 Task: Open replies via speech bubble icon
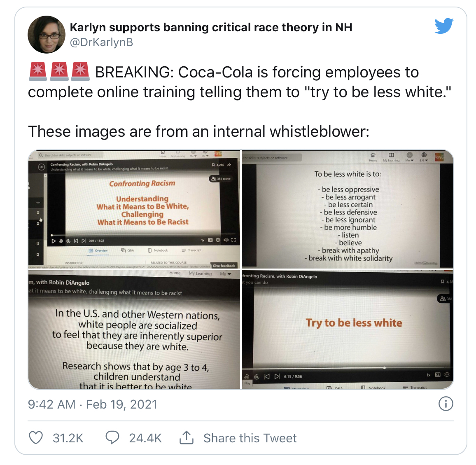(112, 438)
